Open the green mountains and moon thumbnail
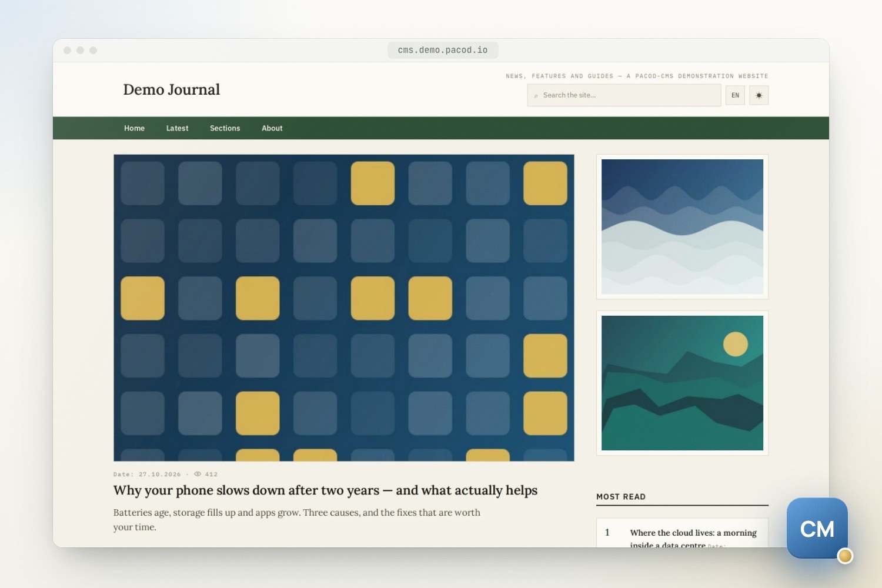The image size is (882, 588). pyautogui.click(x=682, y=383)
